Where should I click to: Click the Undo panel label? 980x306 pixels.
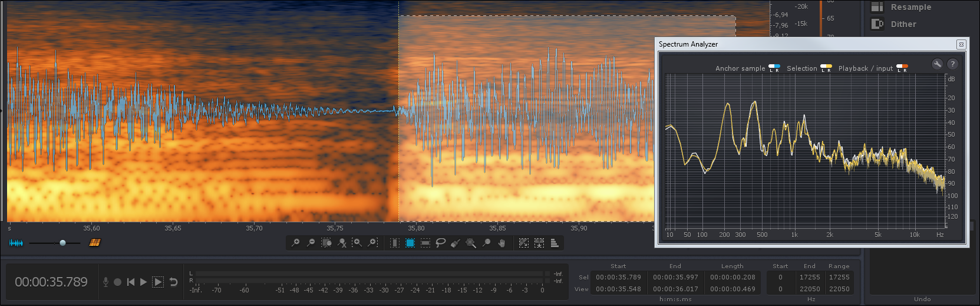[922, 299]
